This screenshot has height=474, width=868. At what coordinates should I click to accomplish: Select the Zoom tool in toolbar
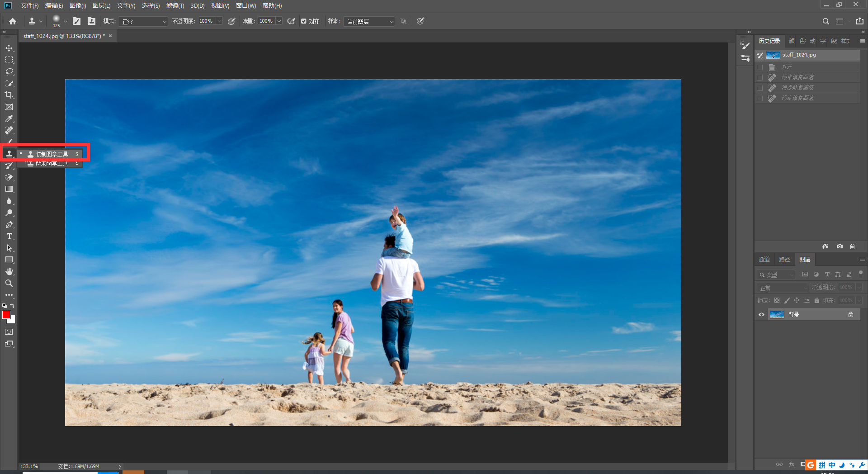pyautogui.click(x=9, y=283)
